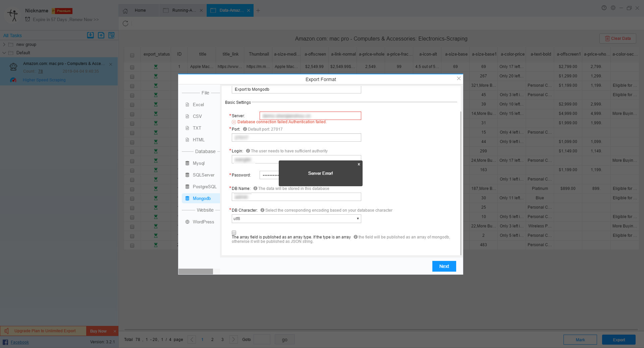Check the row 1 checkbox for Apple Mac

[132, 67]
